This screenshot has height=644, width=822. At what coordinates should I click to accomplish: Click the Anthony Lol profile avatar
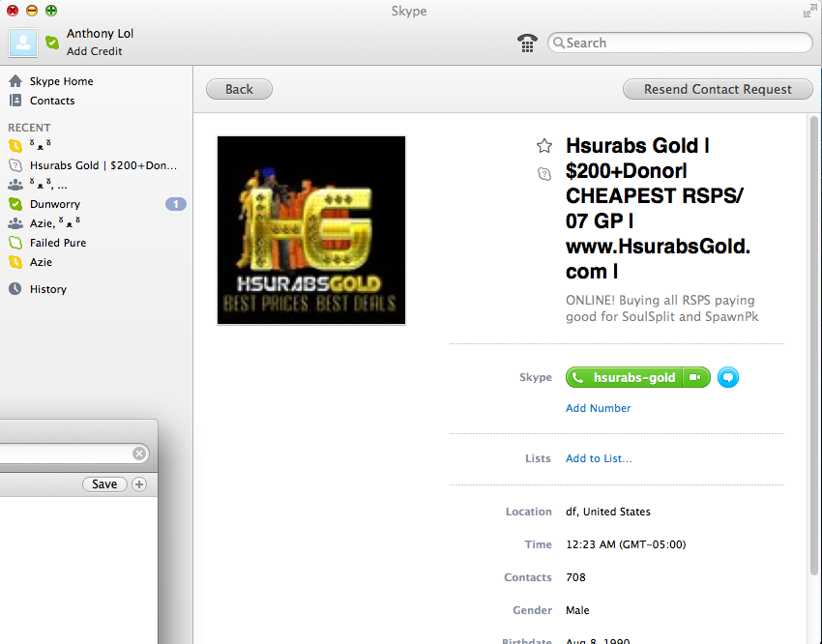23,43
